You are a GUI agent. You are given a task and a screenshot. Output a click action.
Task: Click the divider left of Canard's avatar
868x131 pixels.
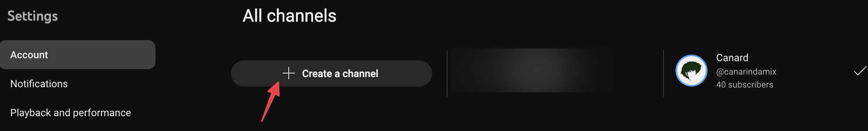(x=664, y=73)
